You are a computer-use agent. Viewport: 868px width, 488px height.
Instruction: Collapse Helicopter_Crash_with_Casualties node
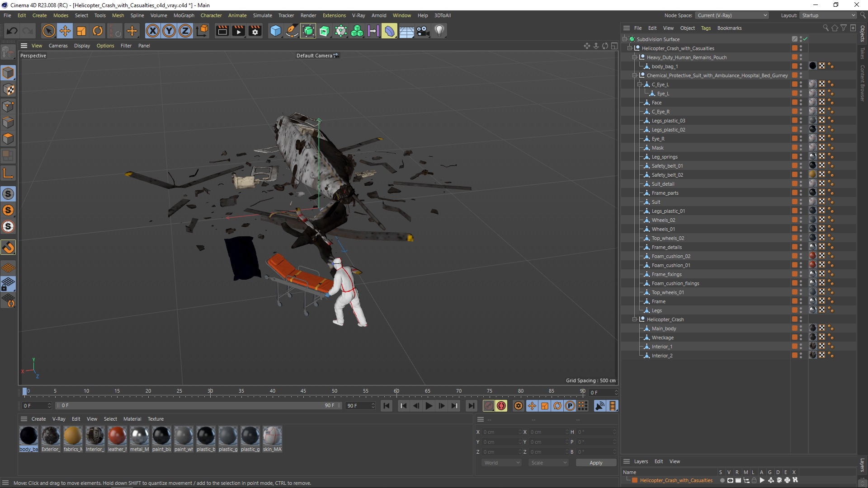pyautogui.click(x=630, y=48)
